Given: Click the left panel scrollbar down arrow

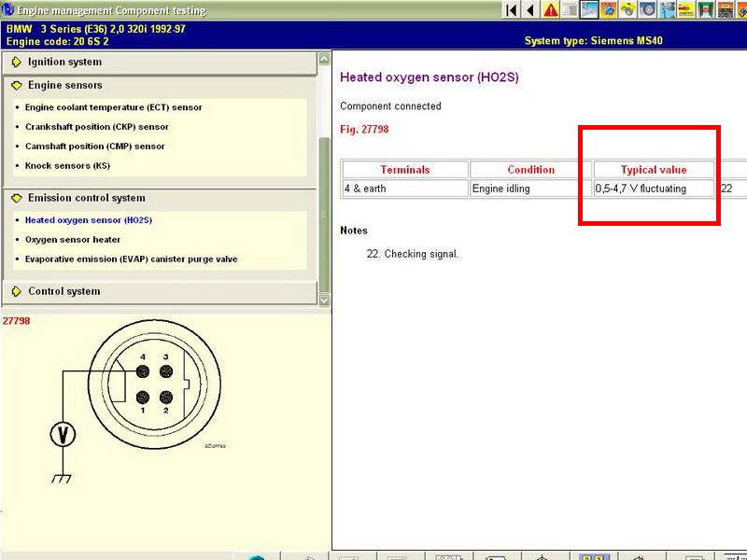Looking at the screenshot, I should pyautogui.click(x=324, y=301).
